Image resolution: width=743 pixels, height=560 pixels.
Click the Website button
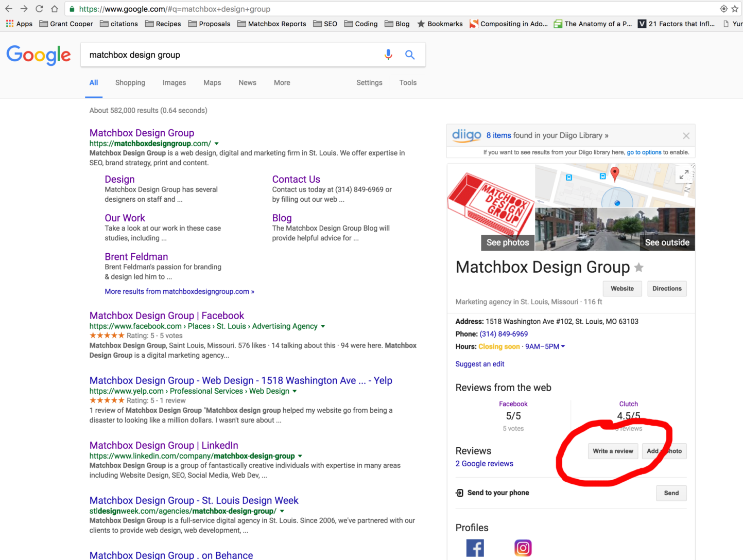622,289
